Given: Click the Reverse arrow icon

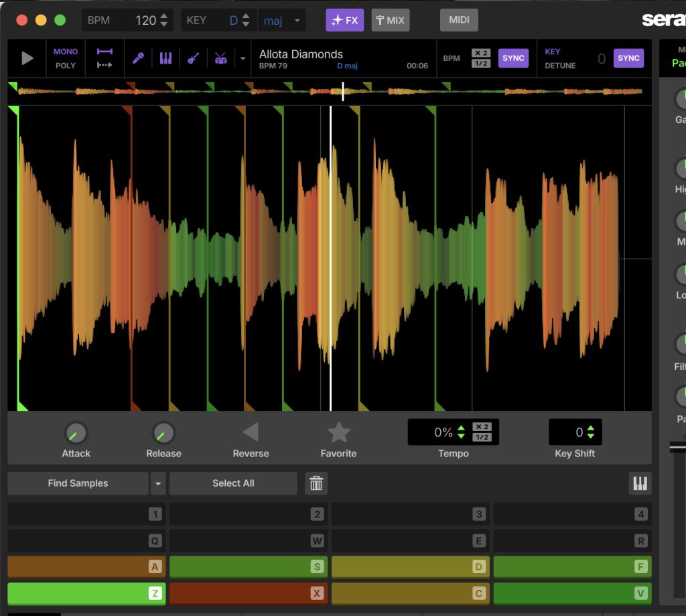Looking at the screenshot, I should click(x=251, y=432).
